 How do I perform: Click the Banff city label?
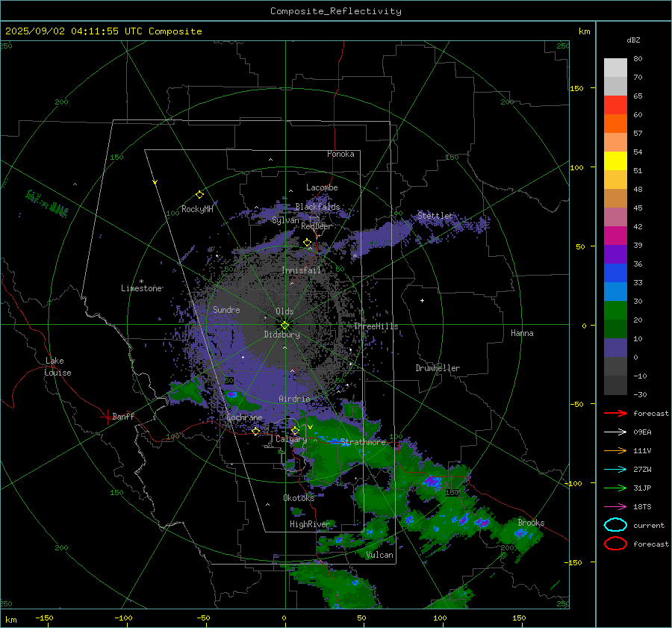coord(123,416)
